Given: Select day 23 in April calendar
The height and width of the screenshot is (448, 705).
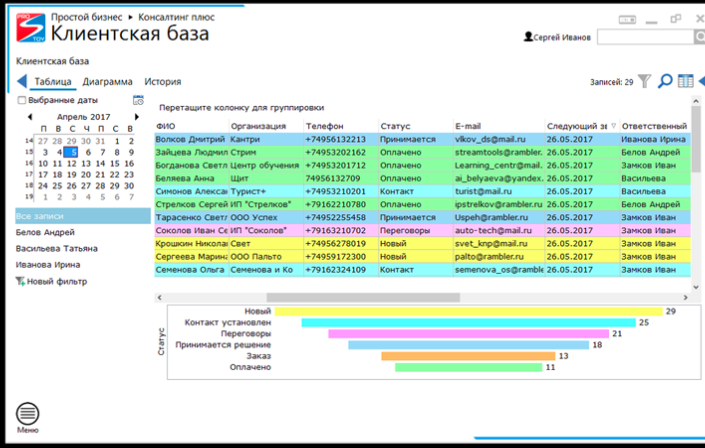Looking at the screenshot, I should (129, 175).
